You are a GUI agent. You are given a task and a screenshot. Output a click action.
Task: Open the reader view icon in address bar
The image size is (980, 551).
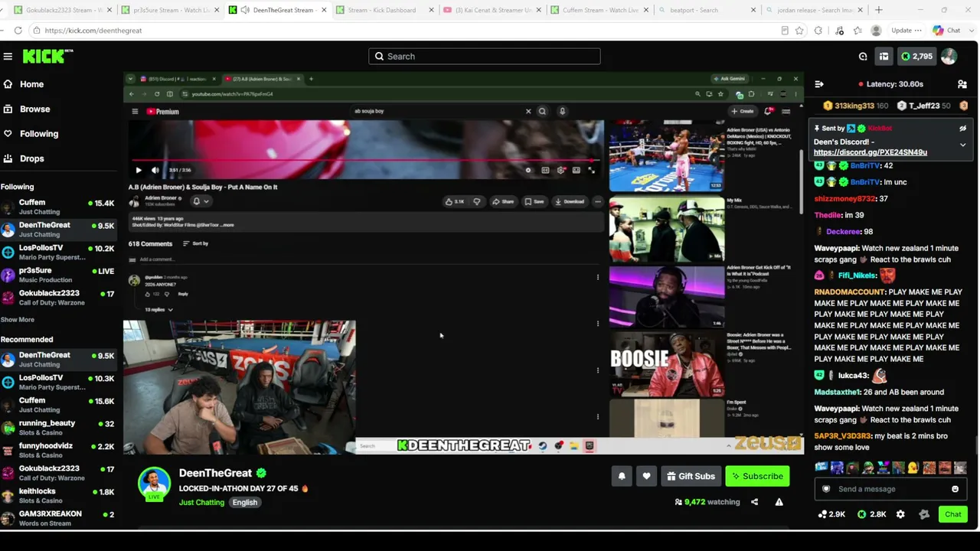(x=785, y=31)
